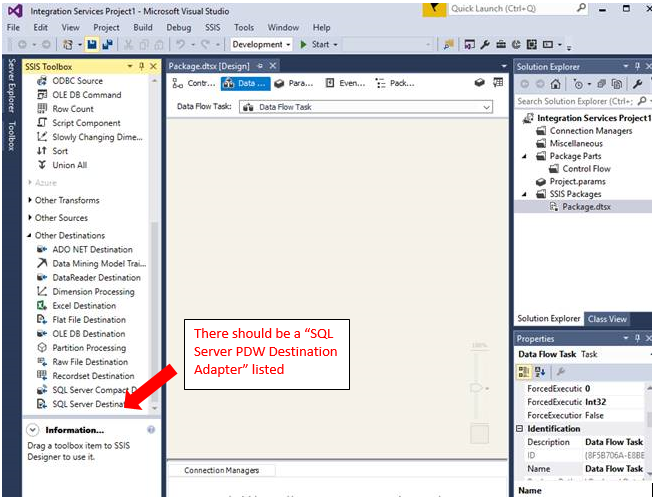
Task: Close the Package.dtsx design tab
Action: (x=273, y=66)
